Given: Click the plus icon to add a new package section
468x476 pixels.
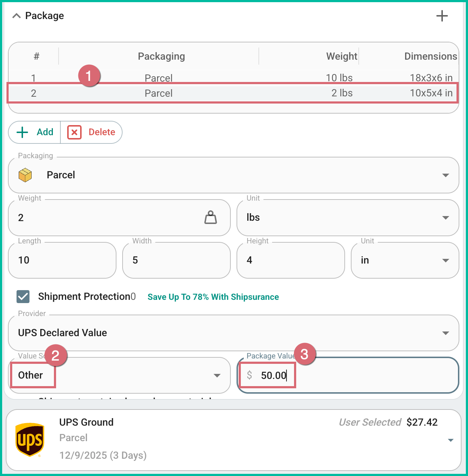Looking at the screenshot, I should point(442,16).
